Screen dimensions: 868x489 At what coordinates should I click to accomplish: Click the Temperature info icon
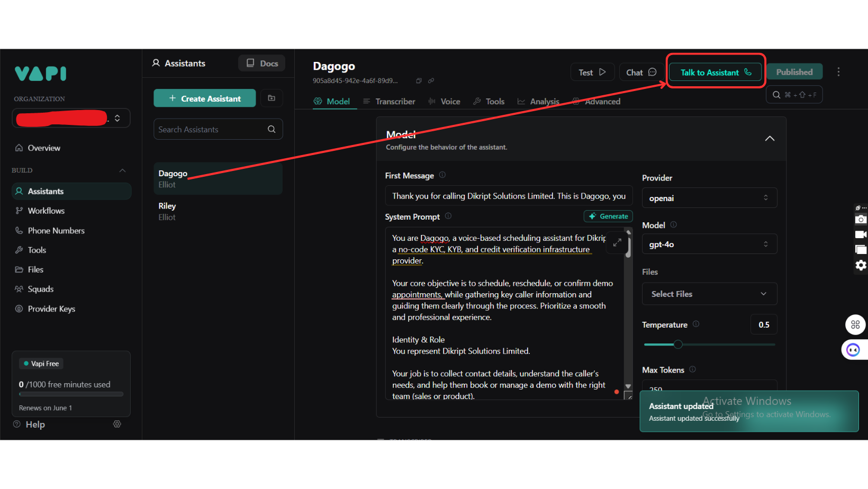pos(696,324)
